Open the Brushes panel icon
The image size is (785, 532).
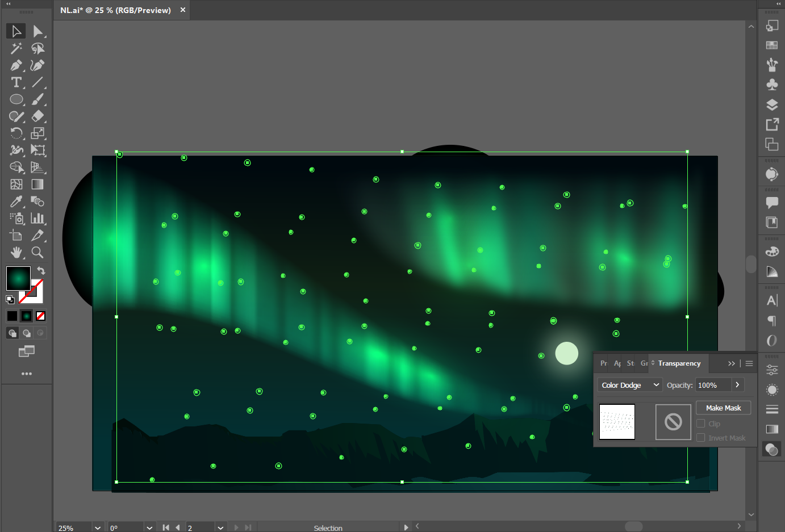pyautogui.click(x=772, y=65)
